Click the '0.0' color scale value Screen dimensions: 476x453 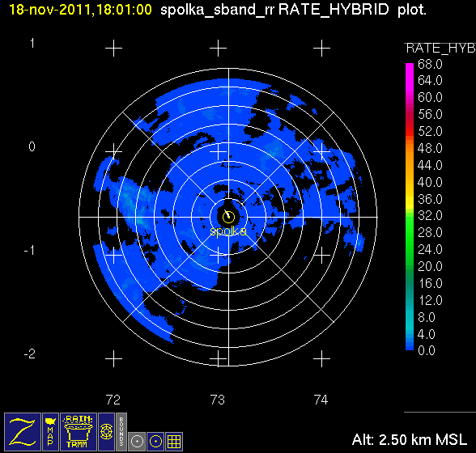pyautogui.click(x=427, y=351)
